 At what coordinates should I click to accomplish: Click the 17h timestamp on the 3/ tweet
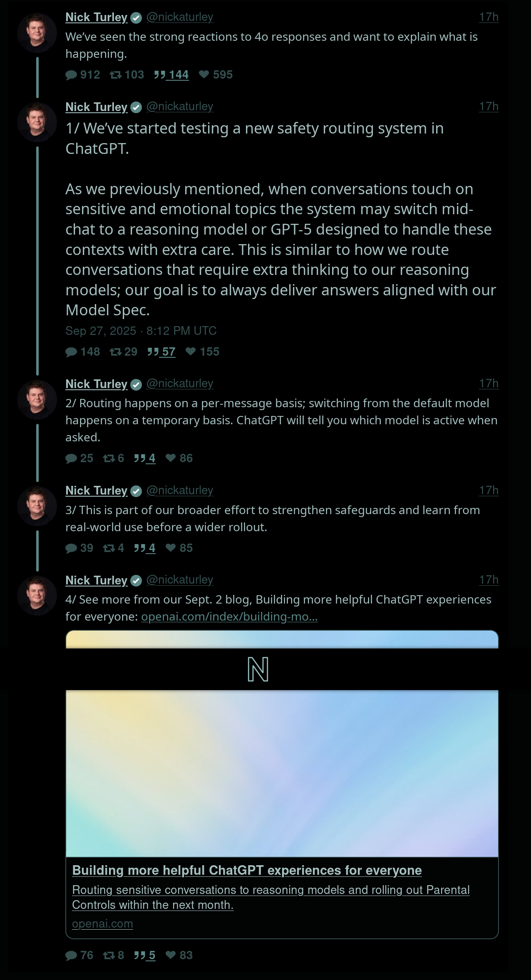click(x=489, y=490)
